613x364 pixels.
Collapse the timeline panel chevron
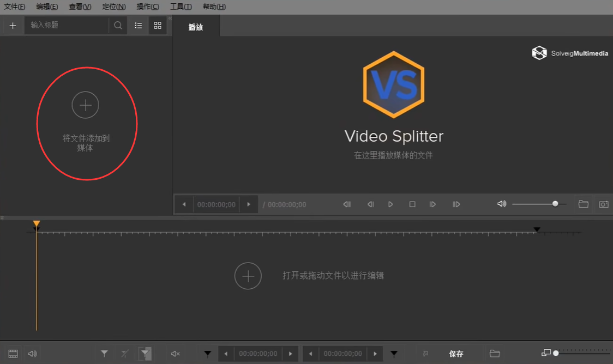[x=2, y=217]
